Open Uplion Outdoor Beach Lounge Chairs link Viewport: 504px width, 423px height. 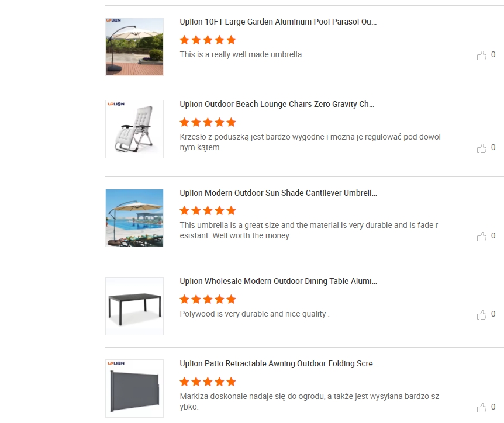tap(277, 105)
